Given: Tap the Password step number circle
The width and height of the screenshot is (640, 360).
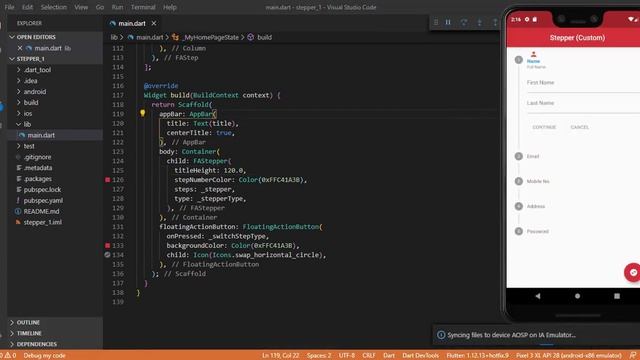Looking at the screenshot, I should (519, 231).
